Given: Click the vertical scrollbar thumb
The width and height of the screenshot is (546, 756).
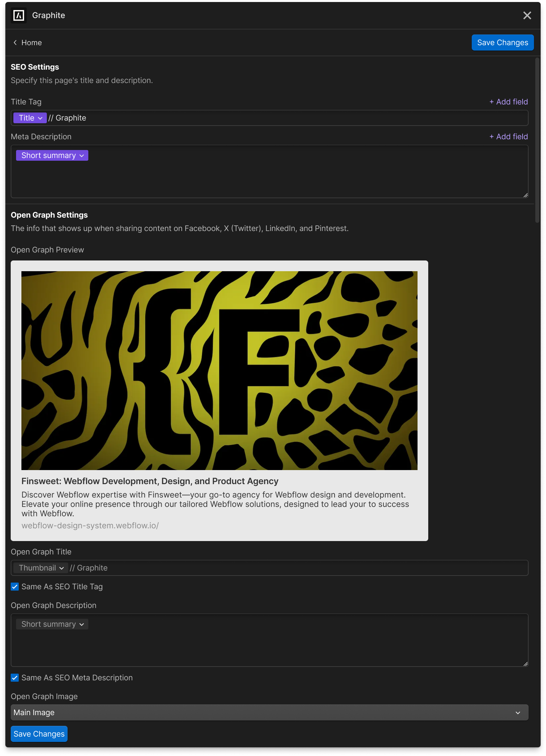Looking at the screenshot, I should click(537, 140).
